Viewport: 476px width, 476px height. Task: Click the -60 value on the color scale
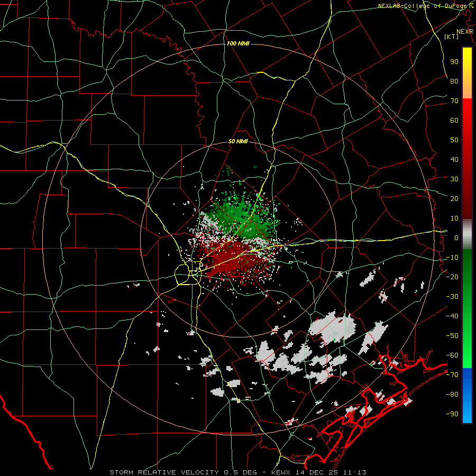(x=452, y=355)
